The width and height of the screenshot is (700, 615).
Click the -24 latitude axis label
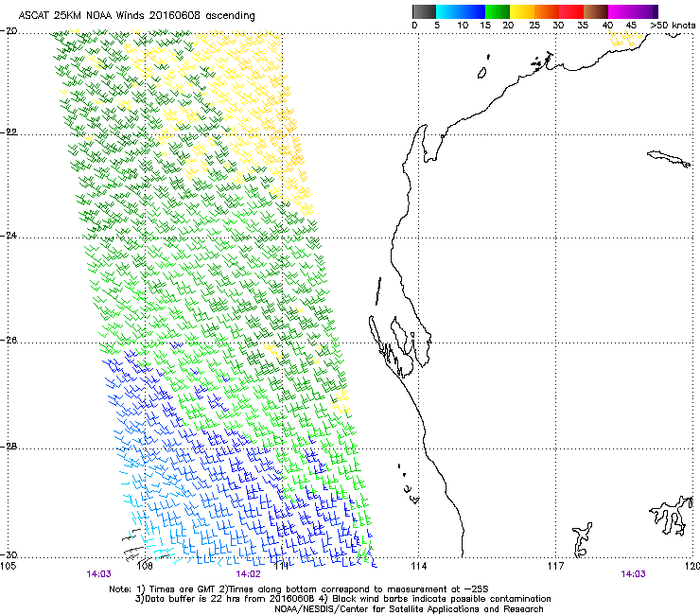point(9,236)
